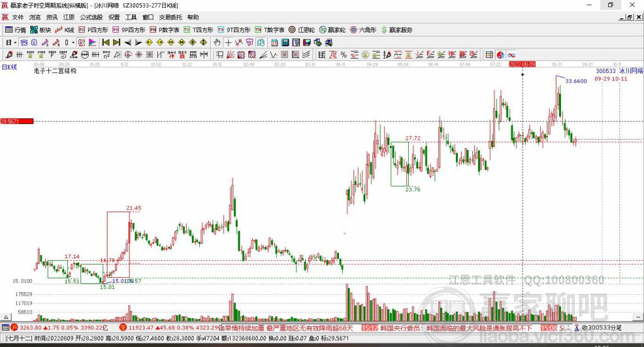Jump to the last bar icon

116,42
